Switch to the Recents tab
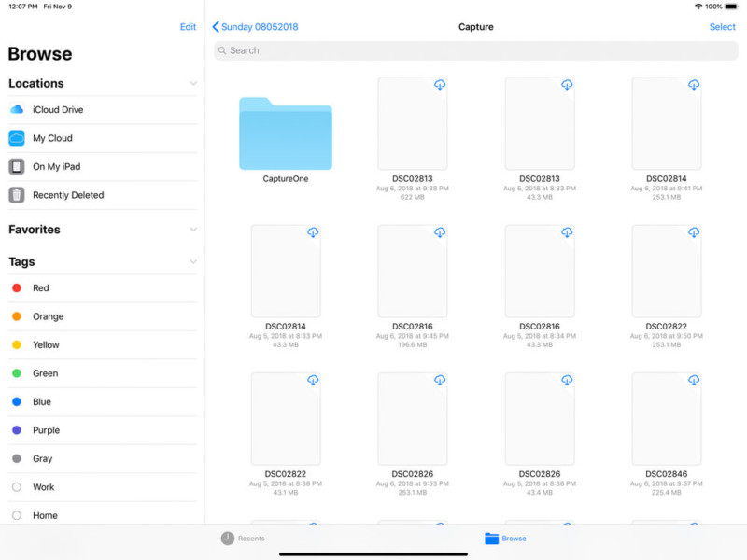This screenshot has height=560, width=747. click(243, 539)
